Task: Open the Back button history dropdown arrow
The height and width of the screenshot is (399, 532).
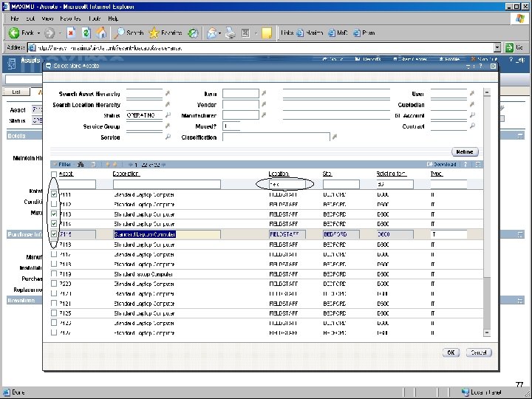Action: click(38, 33)
